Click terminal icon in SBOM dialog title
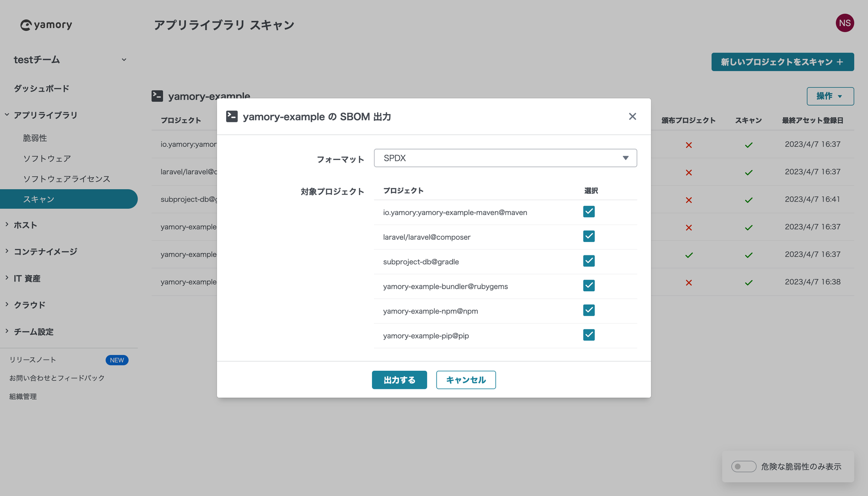The width and height of the screenshot is (868, 496). [232, 116]
